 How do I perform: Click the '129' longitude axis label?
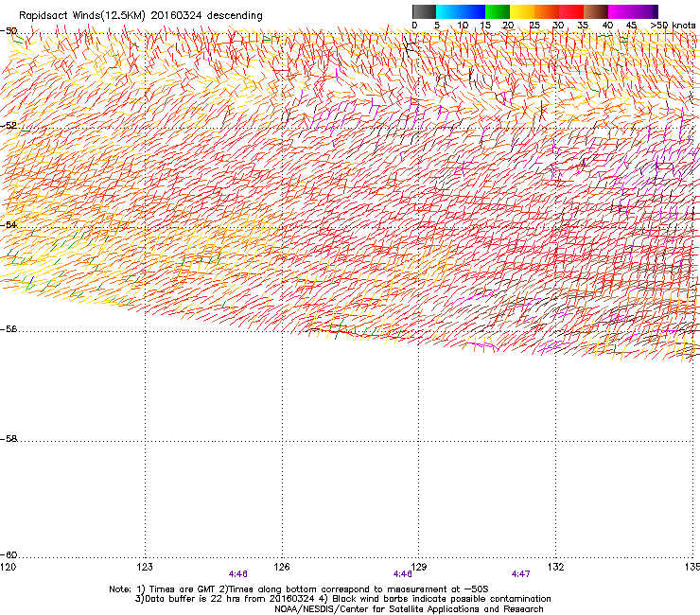pyautogui.click(x=419, y=567)
